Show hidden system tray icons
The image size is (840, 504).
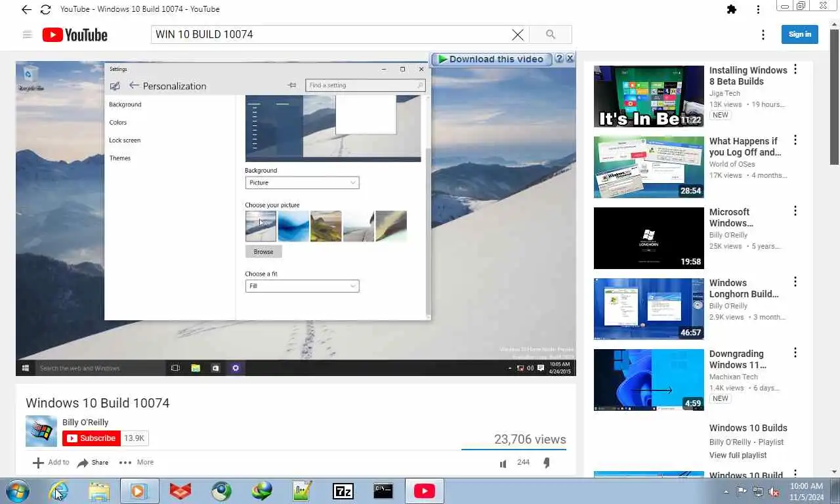pos(726,492)
